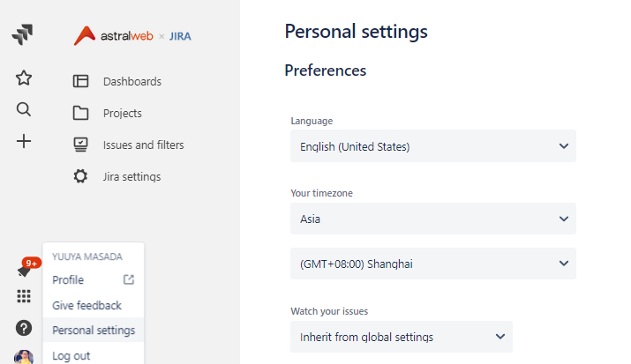Click the astralweb JIRA logo
The width and height of the screenshot is (631, 364).
click(132, 36)
